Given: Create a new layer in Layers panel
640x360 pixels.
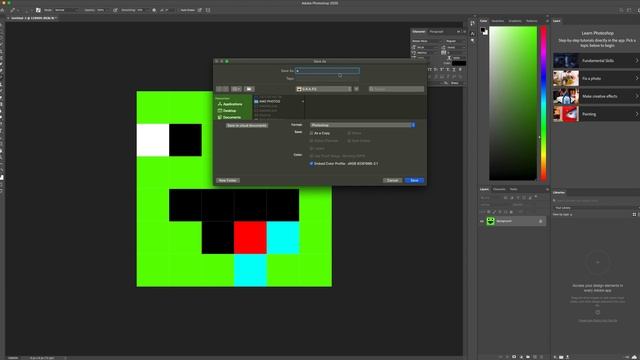Looking at the screenshot, I should [x=535, y=357].
